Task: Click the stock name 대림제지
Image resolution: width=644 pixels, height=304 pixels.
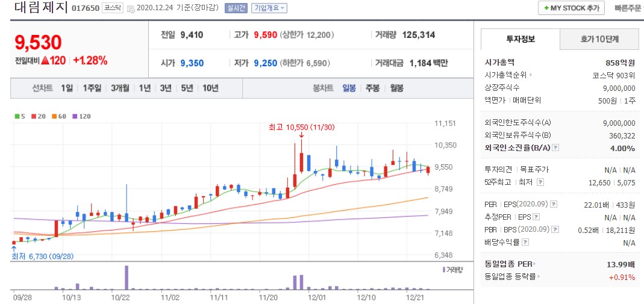Action: click(40, 7)
